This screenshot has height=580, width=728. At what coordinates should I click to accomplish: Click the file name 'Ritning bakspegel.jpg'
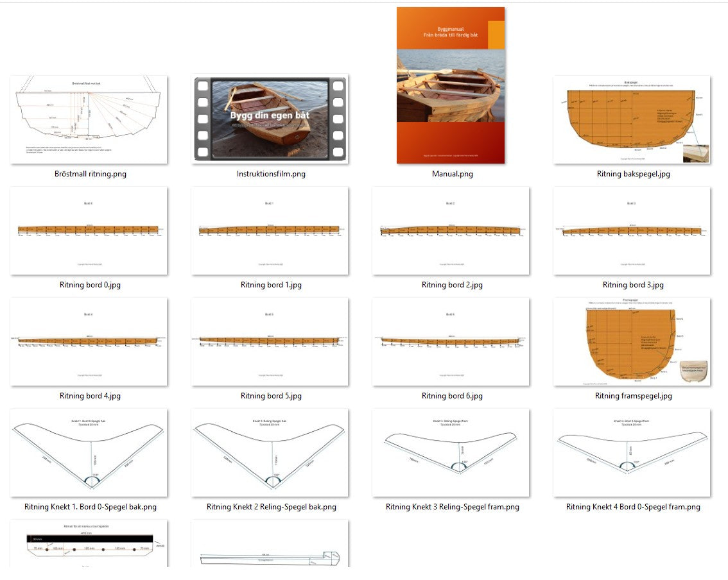633,174
